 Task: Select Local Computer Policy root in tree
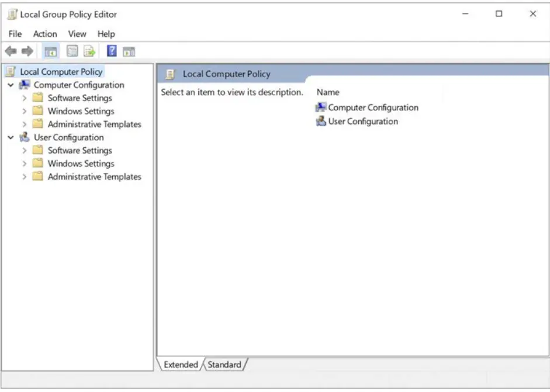coord(61,72)
